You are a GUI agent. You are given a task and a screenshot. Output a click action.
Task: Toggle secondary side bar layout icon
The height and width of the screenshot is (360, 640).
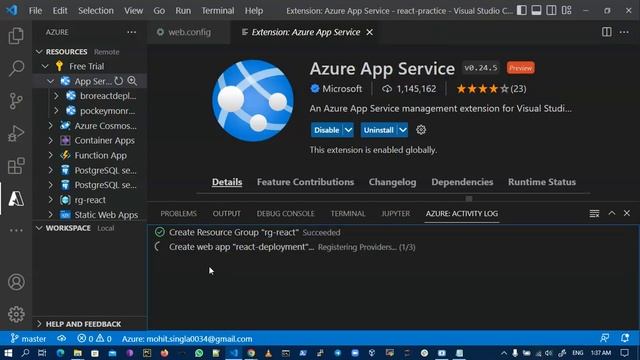[x=551, y=10]
